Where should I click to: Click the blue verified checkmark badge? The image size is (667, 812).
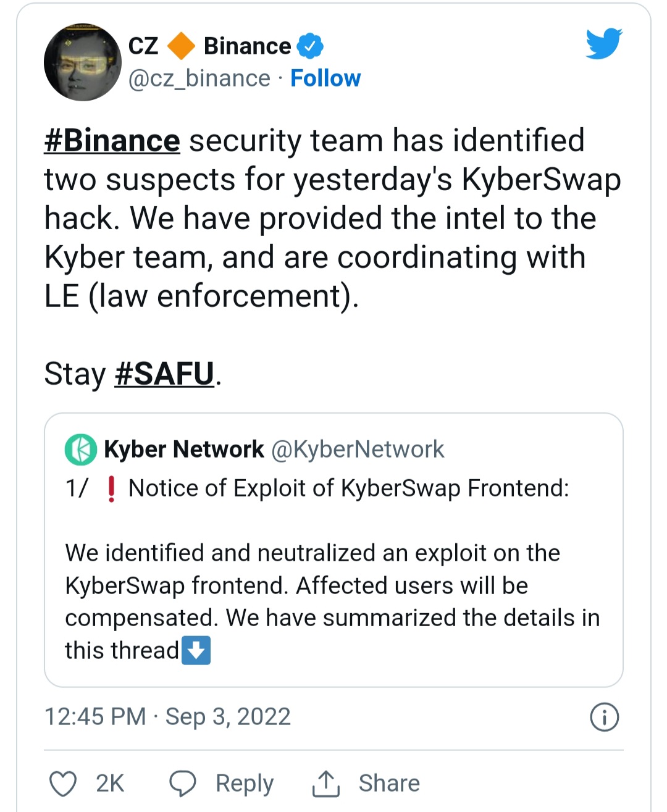310,46
